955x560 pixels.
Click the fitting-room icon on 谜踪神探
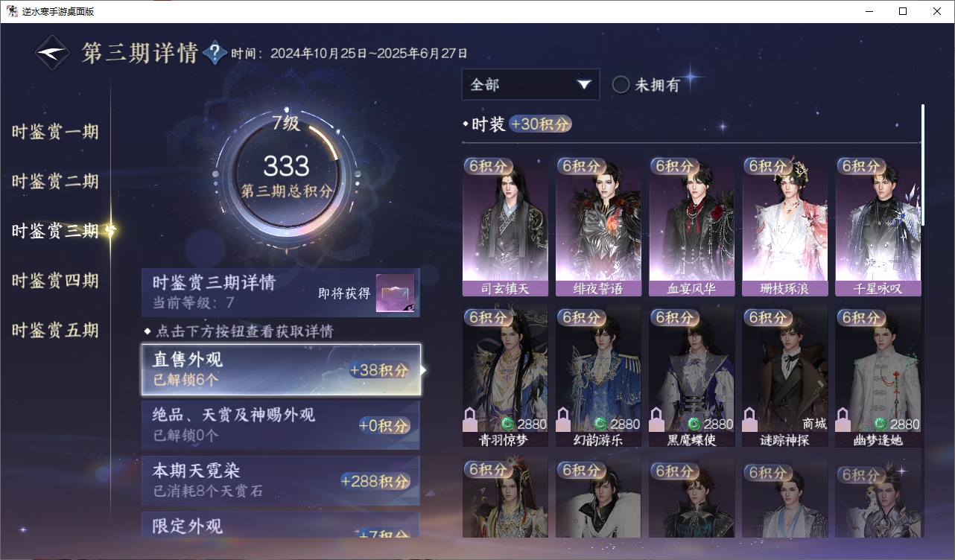pos(749,420)
